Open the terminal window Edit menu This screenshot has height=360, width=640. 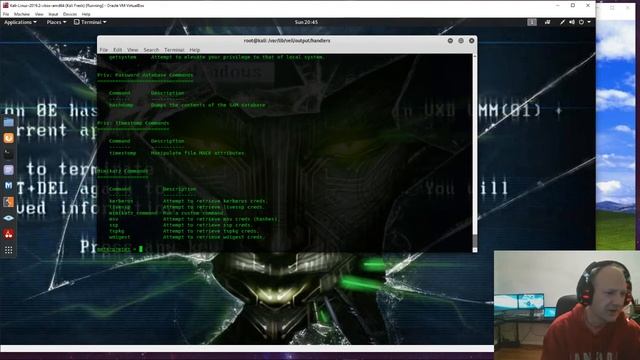(x=118, y=50)
